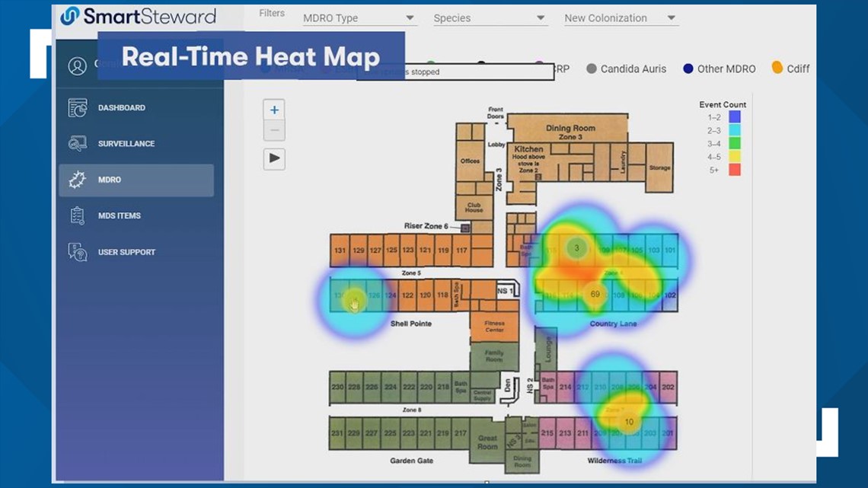Toggle the Candida Auris legend item
Viewport: 868px width, 488px height.
(626, 69)
